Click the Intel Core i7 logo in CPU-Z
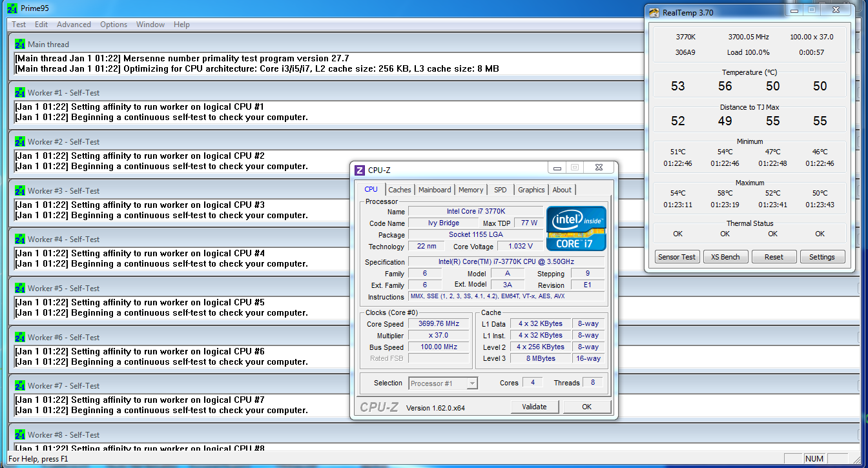 [x=576, y=229]
